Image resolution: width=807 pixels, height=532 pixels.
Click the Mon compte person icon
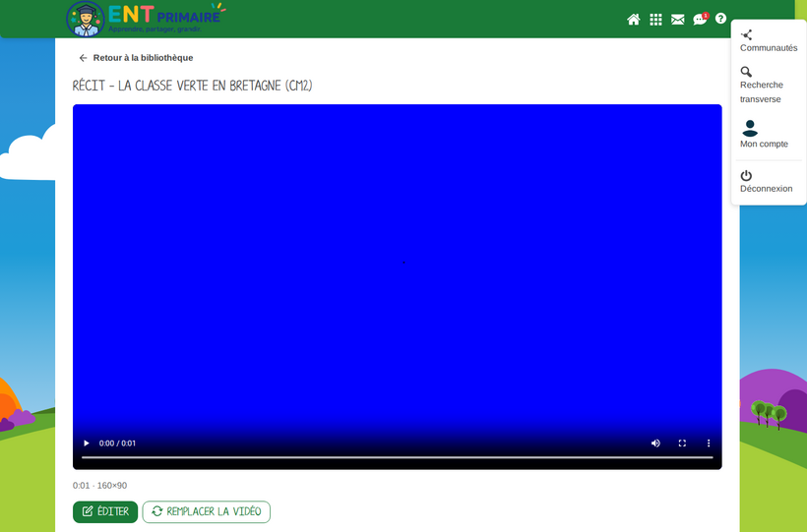[x=750, y=128]
